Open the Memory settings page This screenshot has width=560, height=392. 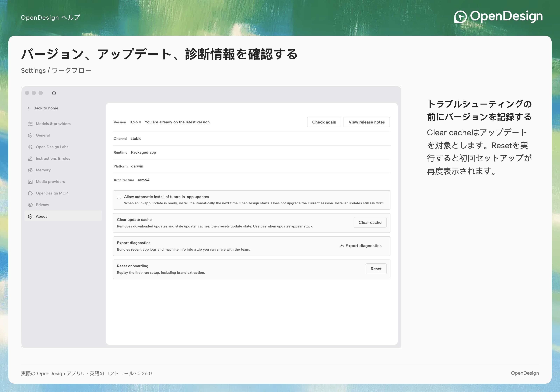pos(63,170)
